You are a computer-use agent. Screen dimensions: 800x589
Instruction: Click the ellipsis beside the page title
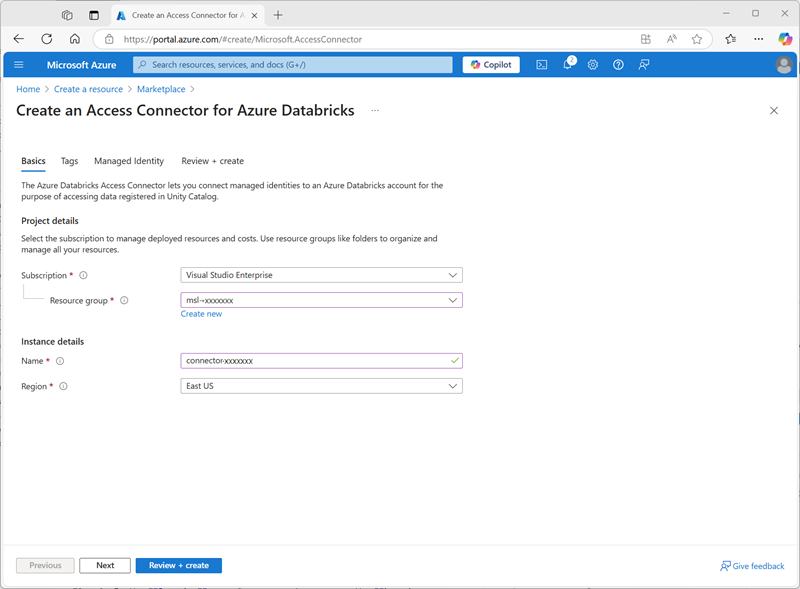click(375, 111)
